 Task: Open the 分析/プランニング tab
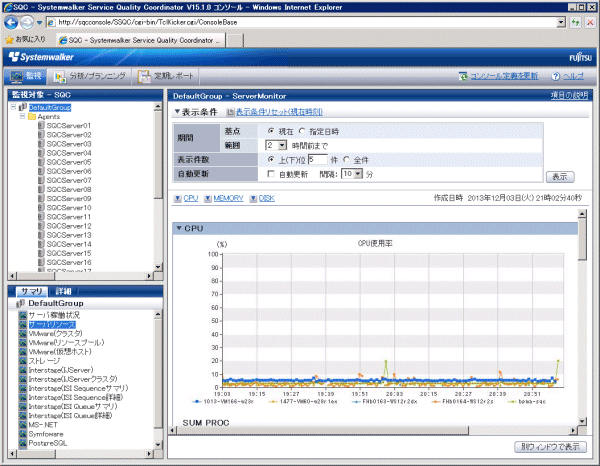coord(90,76)
